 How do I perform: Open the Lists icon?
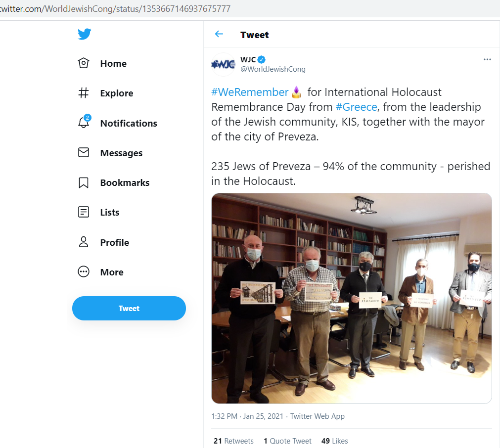pos(84,212)
